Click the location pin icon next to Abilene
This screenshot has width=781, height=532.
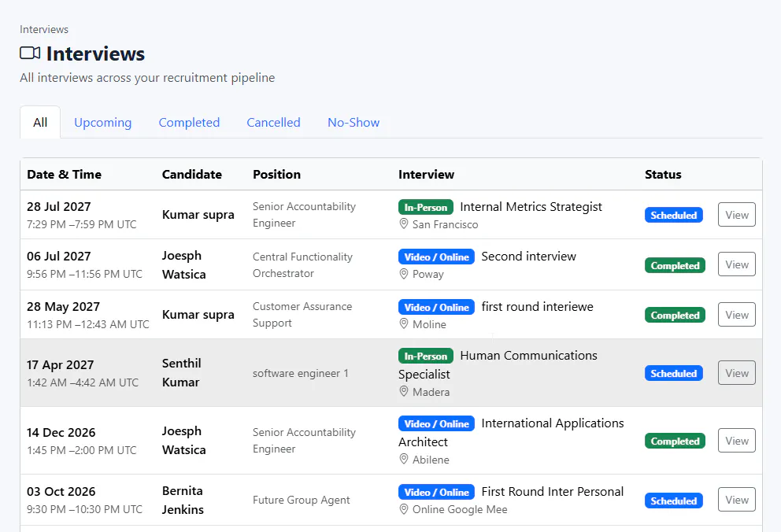click(x=404, y=460)
